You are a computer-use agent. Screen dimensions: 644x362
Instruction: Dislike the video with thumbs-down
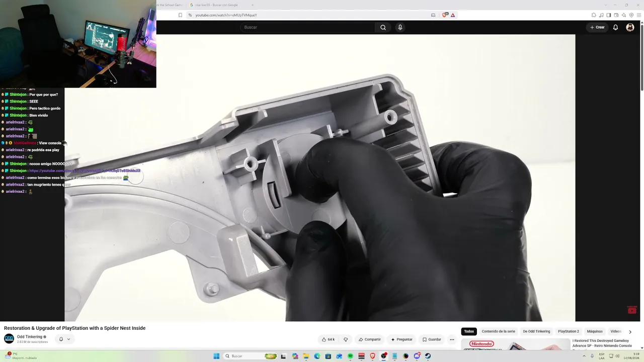click(346, 339)
